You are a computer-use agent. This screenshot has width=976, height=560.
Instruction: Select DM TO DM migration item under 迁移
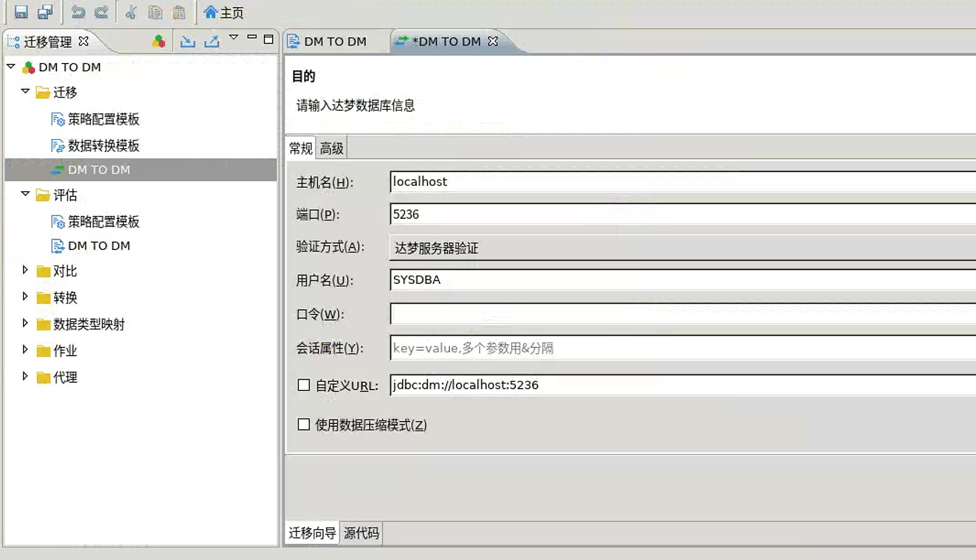(x=99, y=169)
